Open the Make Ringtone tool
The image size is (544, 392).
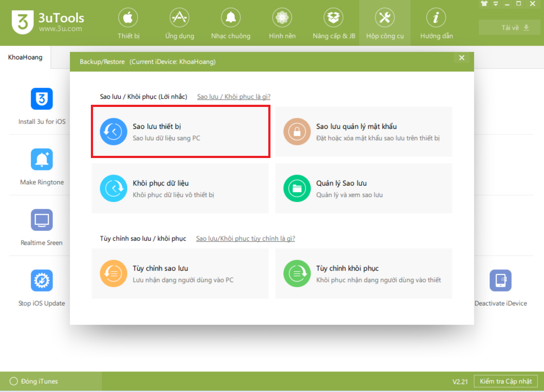click(x=42, y=160)
